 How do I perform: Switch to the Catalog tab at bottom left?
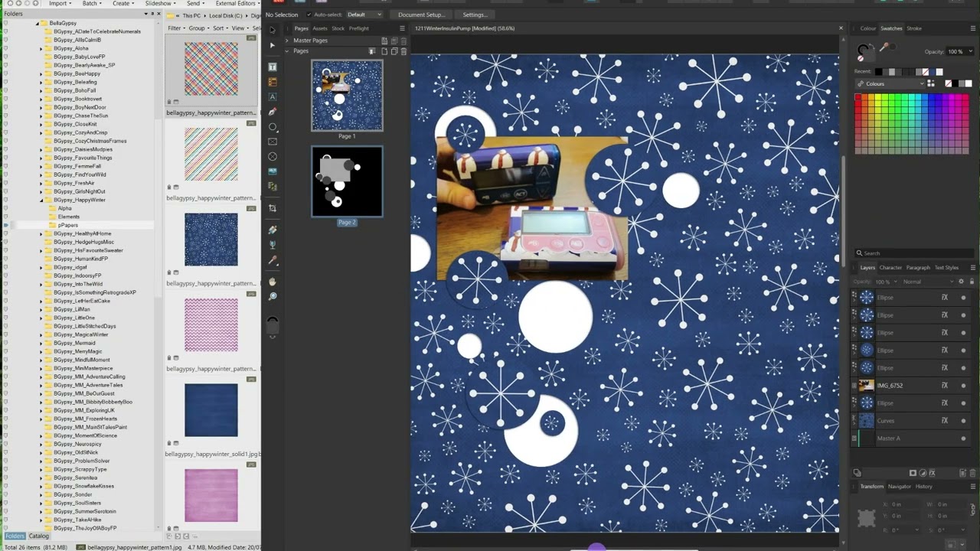[38, 536]
